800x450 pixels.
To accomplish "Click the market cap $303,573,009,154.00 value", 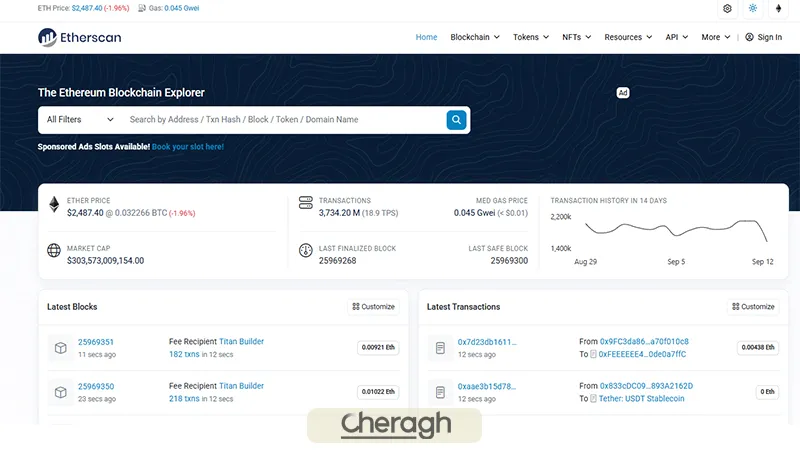I will (106, 261).
